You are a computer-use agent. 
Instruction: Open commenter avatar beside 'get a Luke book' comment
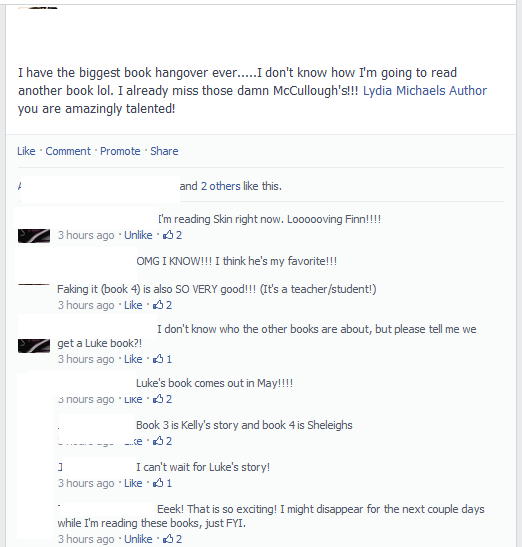tap(34, 346)
